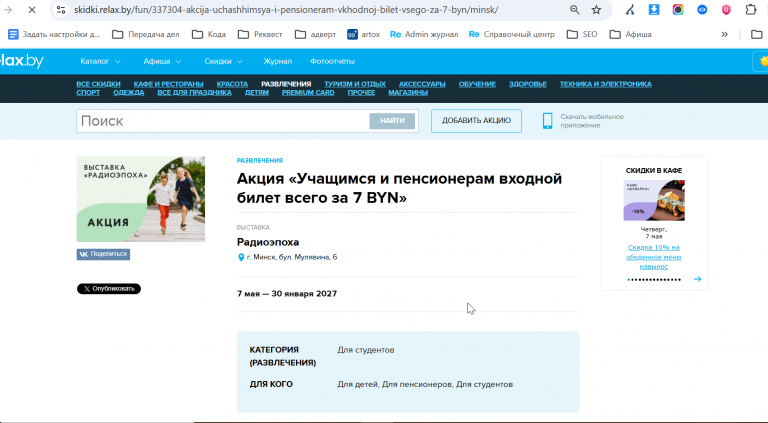
Task: Open the 'адверт' bookmark folder
Action: click(315, 34)
